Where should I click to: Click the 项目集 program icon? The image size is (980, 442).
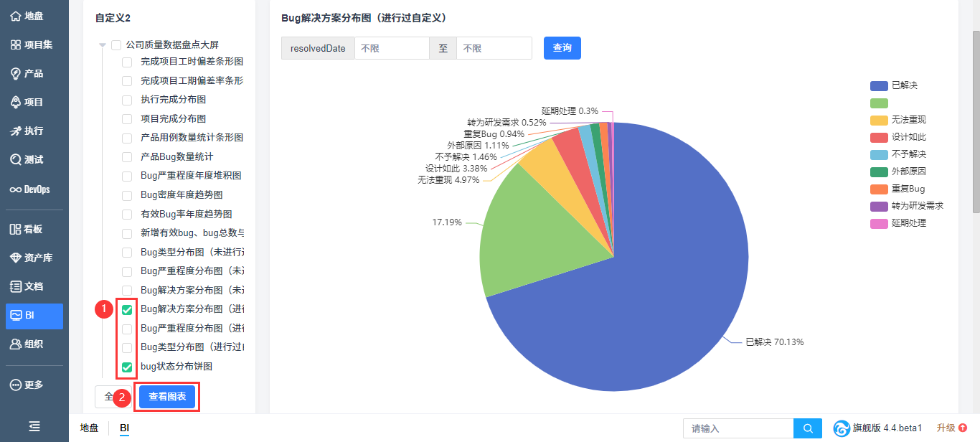[x=16, y=44]
